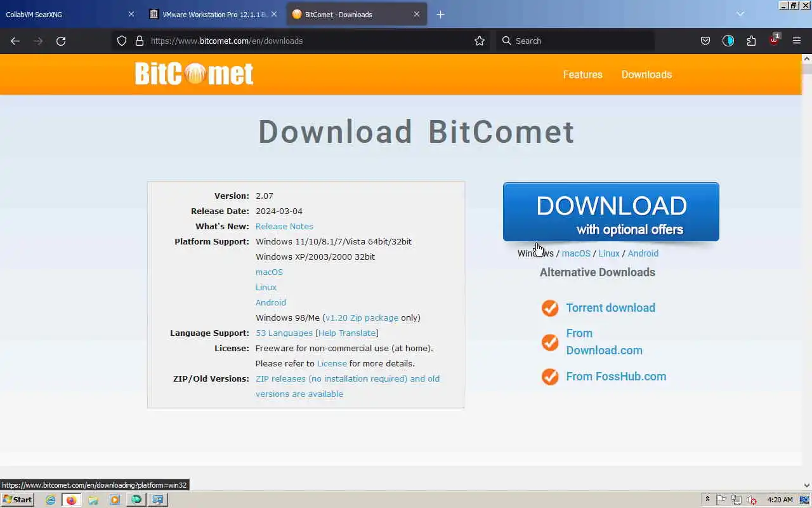
Task: Close the BitComet - Downloads tab
Action: [x=417, y=14]
